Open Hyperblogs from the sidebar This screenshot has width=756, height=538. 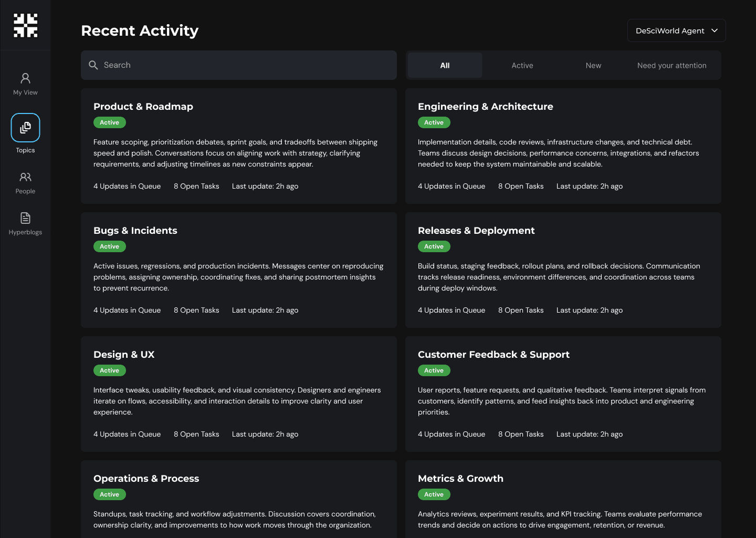(25, 224)
